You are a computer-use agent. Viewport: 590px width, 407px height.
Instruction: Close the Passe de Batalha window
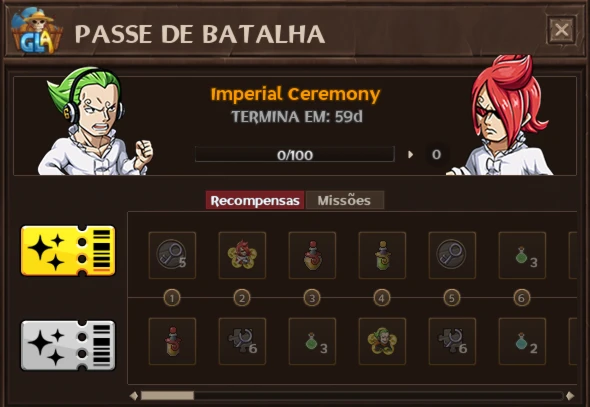click(561, 30)
